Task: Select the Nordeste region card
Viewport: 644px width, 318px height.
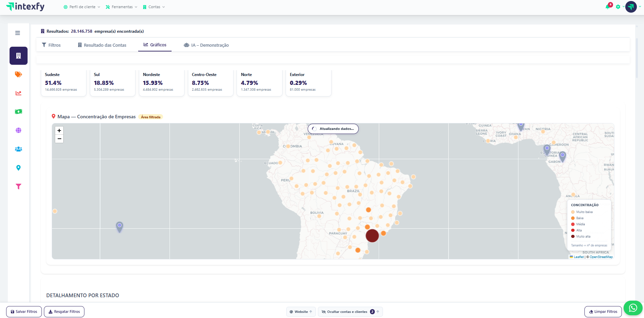Action: tap(162, 83)
